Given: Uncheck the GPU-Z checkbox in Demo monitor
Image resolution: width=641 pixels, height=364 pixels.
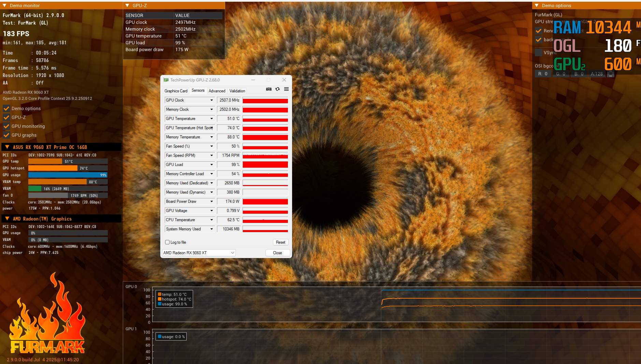Looking at the screenshot, I should coord(6,118).
